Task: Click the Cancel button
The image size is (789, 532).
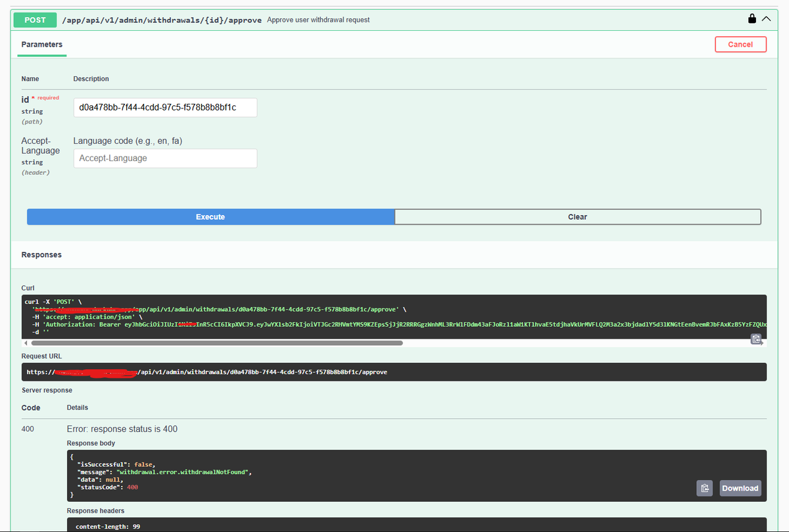Action: coord(740,44)
